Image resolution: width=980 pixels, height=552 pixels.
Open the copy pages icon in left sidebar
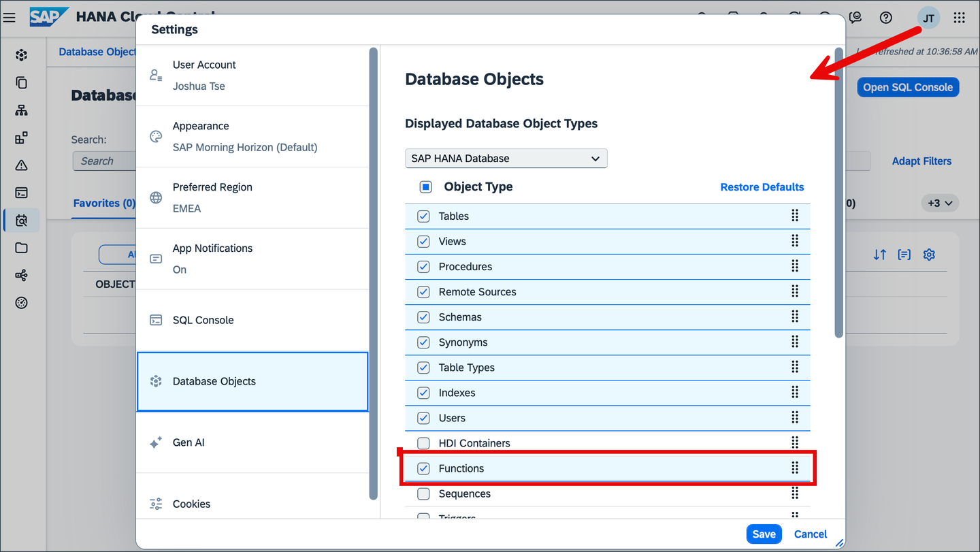click(22, 82)
